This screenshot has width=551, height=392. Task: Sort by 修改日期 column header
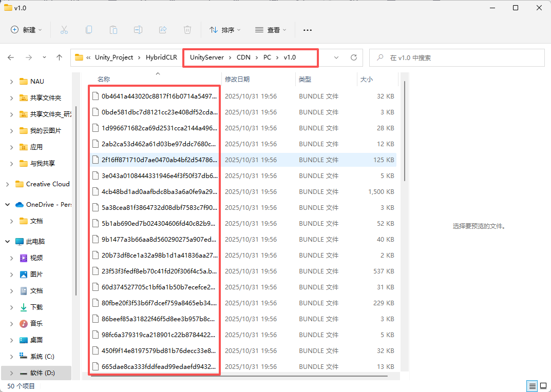237,80
